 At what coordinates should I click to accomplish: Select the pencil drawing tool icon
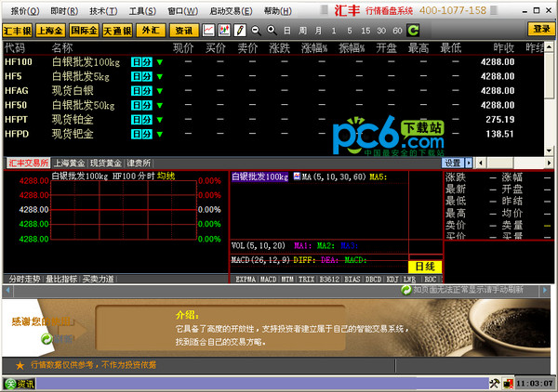tap(238, 30)
